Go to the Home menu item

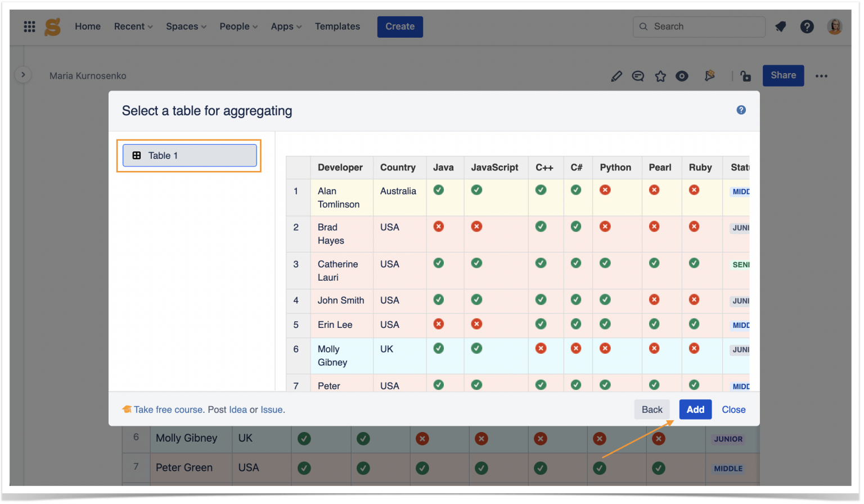pyautogui.click(x=88, y=26)
